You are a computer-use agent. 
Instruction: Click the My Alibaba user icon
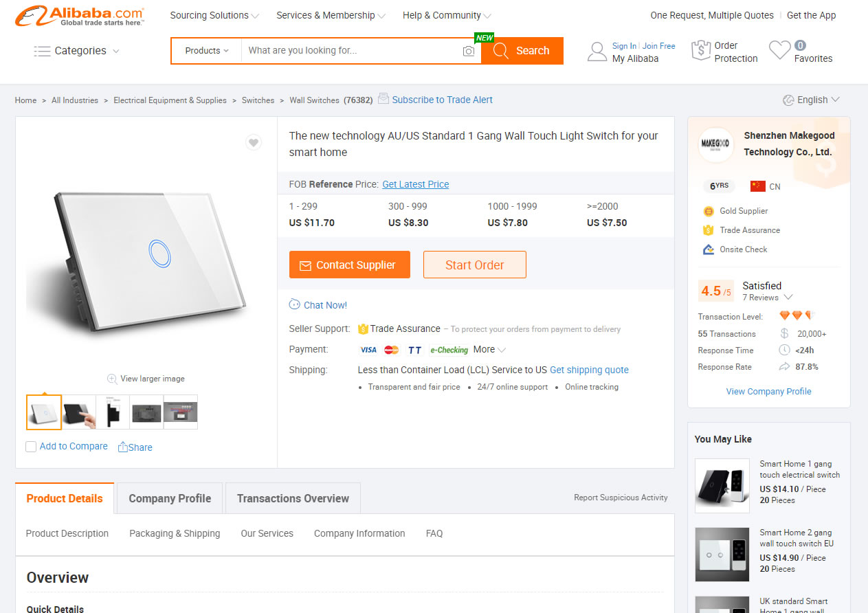tap(597, 52)
